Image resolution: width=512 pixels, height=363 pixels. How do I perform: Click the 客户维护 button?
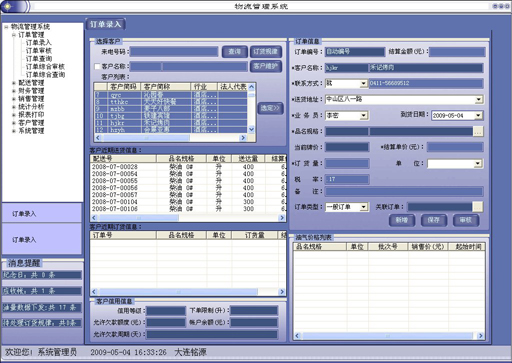pos(266,66)
